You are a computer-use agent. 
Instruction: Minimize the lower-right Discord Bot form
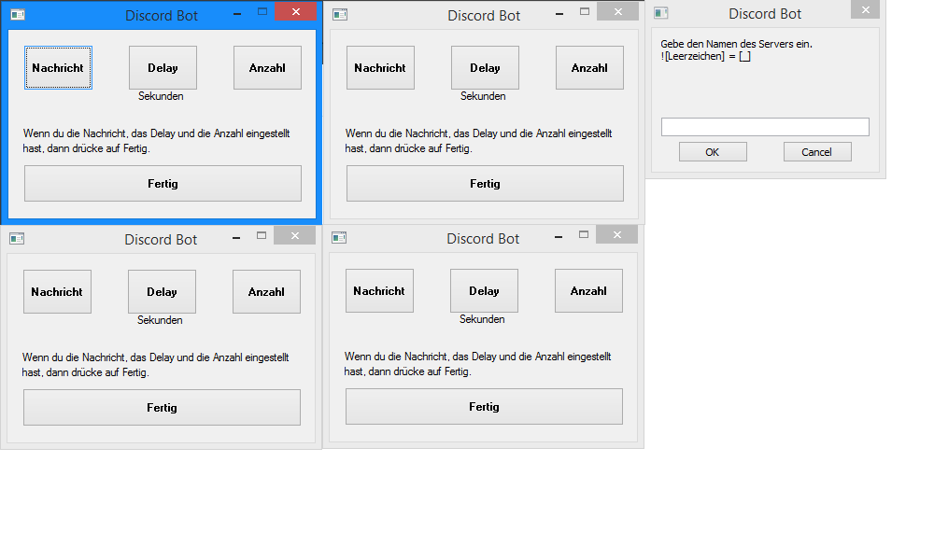click(559, 236)
